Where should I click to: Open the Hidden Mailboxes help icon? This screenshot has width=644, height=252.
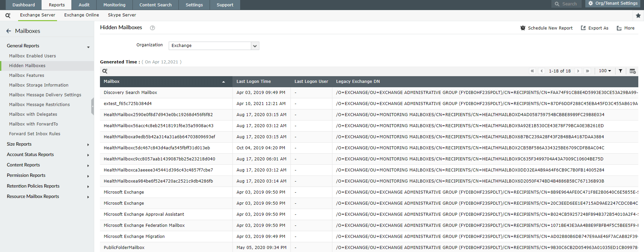coord(152,28)
